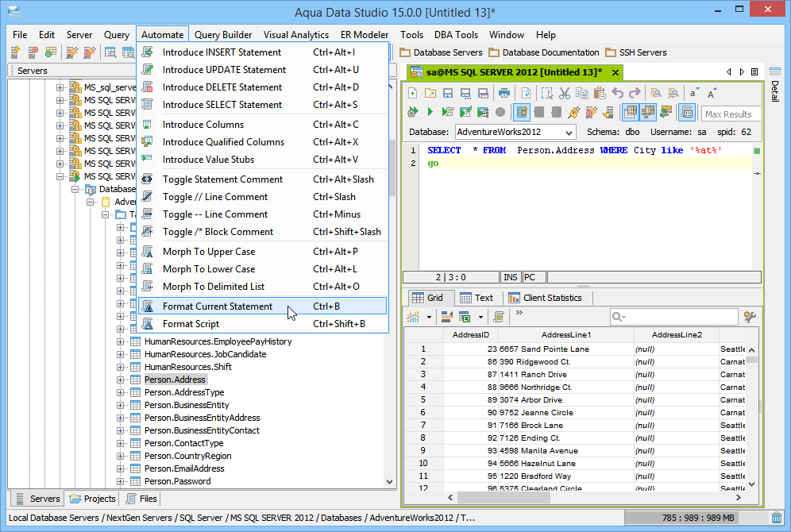Screen dimensions: 791x532
Task: Click the Save floppy icon in editor toolbar
Action: [x=447, y=93]
